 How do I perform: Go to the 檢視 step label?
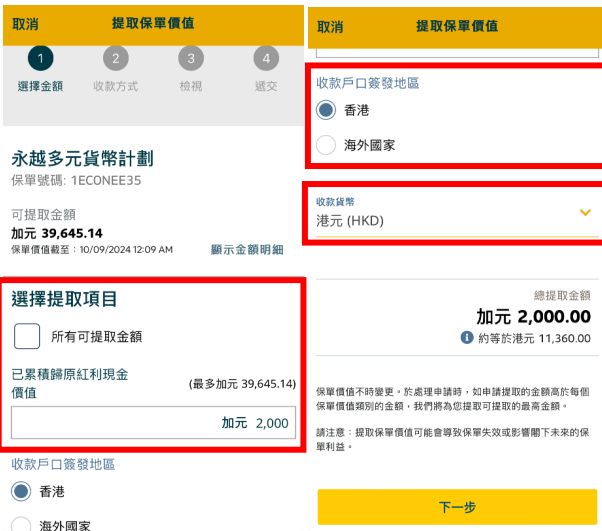[190, 86]
